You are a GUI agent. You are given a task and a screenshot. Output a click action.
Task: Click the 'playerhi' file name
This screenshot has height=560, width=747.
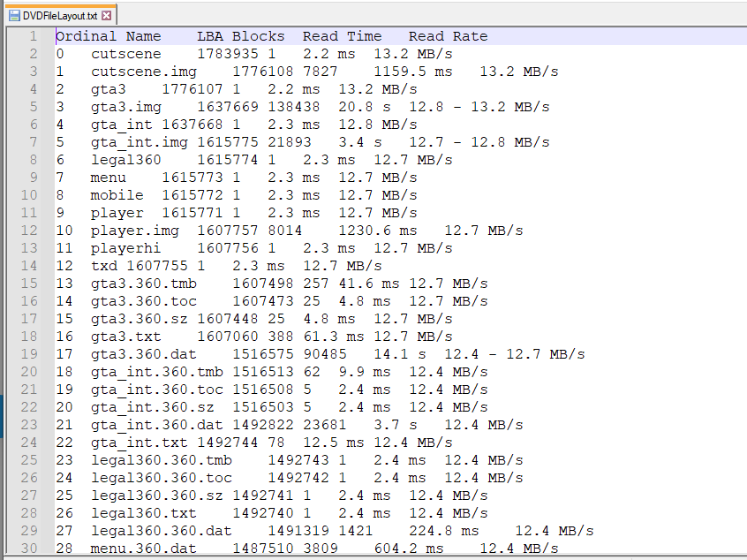pos(126,248)
